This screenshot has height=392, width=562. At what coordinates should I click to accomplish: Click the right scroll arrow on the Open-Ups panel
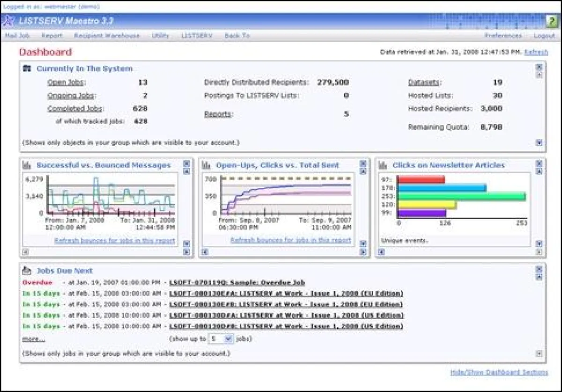tap(363, 252)
